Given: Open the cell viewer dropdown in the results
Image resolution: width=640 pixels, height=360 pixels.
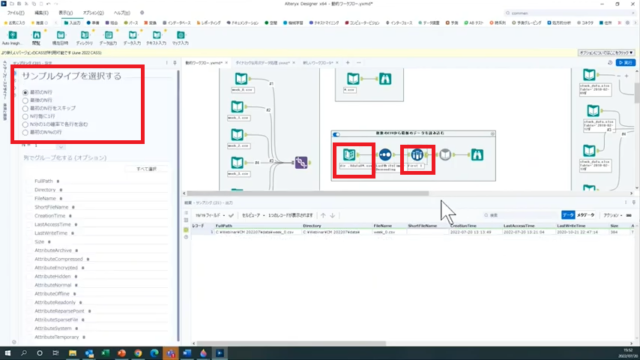Looking at the screenshot, I should (x=253, y=215).
